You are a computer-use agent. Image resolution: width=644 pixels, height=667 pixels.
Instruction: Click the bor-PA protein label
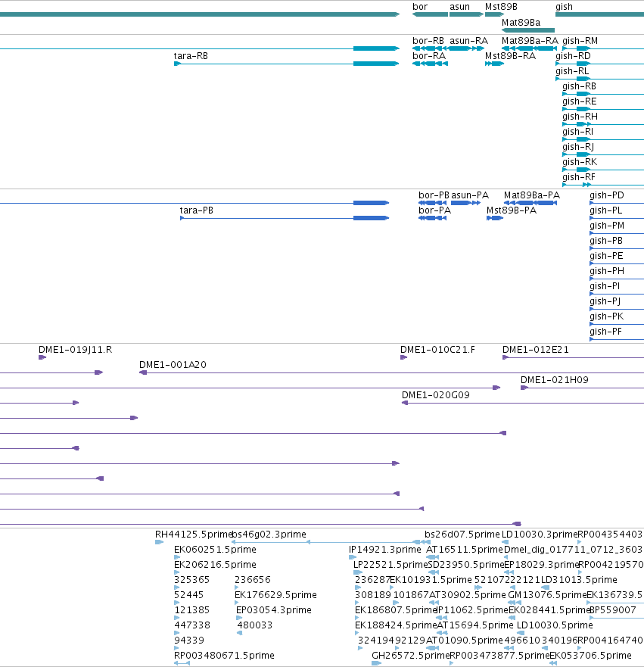point(434,210)
